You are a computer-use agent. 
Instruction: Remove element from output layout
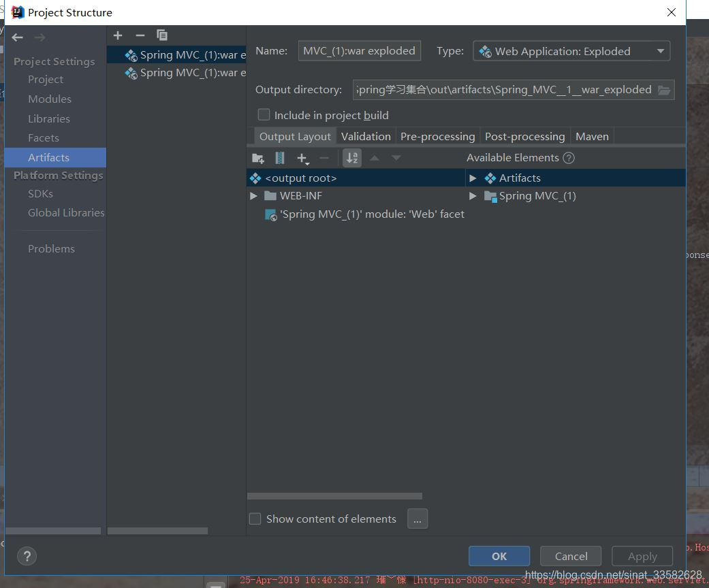tap(324, 158)
